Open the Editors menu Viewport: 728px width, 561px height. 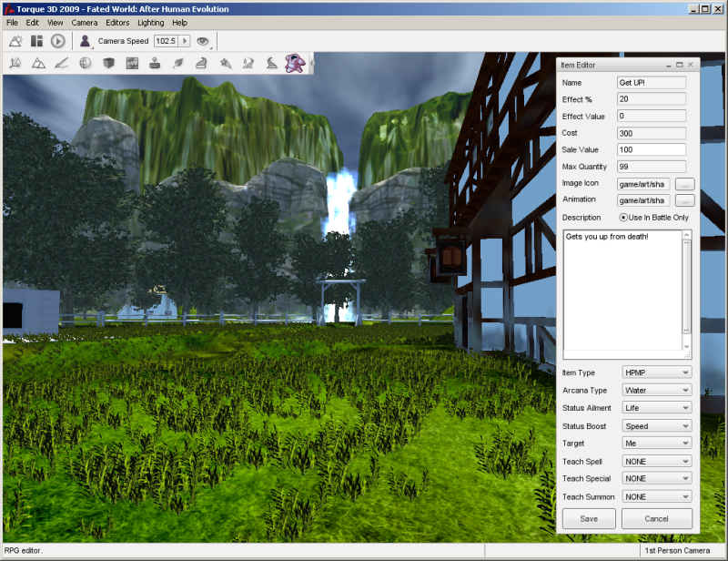pos(116,22)
